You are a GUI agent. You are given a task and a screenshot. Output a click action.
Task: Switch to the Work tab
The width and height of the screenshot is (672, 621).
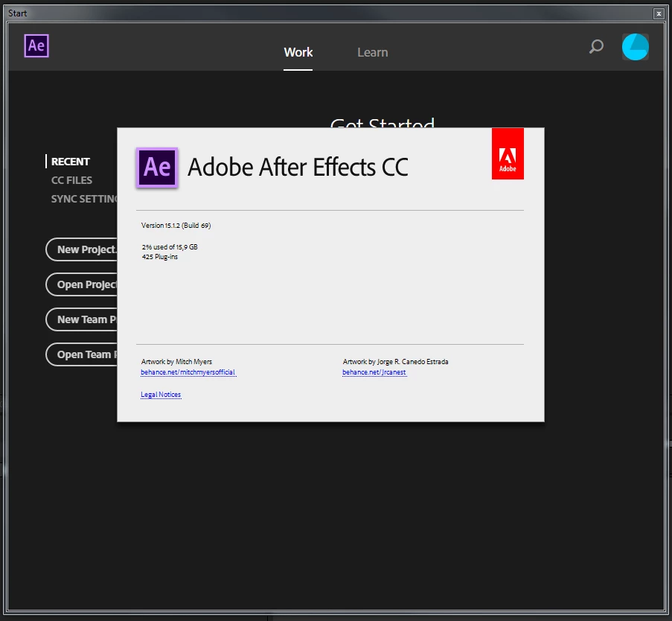pos(298,52)
